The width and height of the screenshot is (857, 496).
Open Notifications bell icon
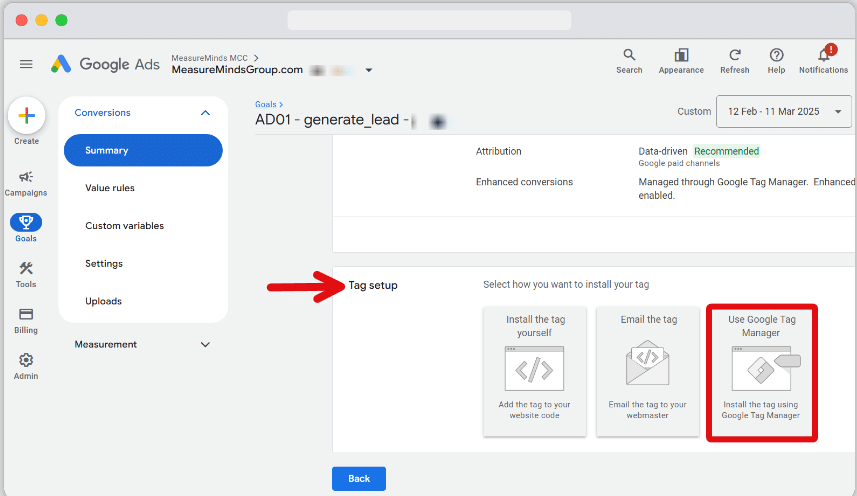824,55
